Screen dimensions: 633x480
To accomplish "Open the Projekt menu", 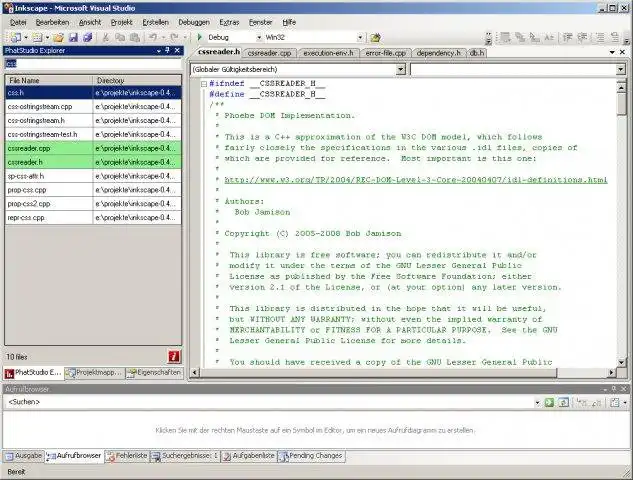I will 122,23.
